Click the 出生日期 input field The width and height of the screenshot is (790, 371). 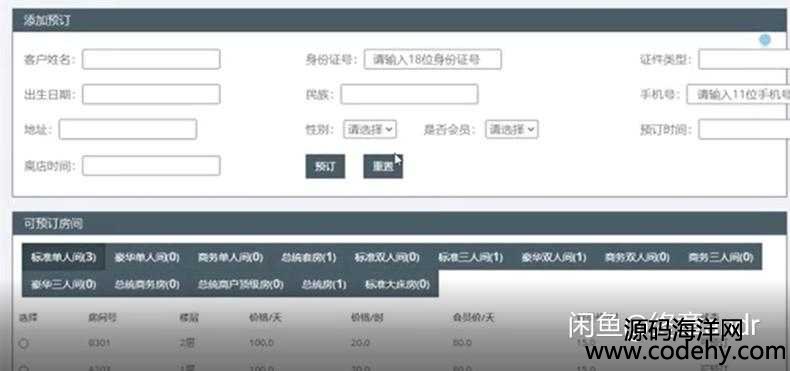pos(151,94)
